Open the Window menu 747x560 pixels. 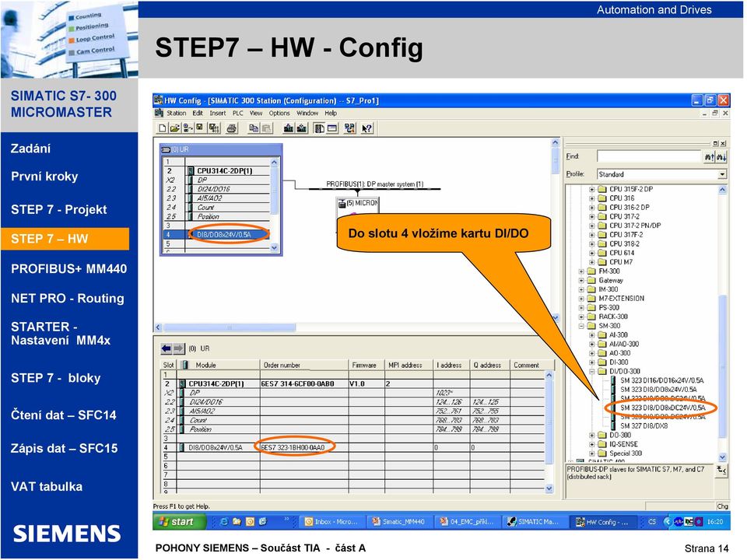307,114
